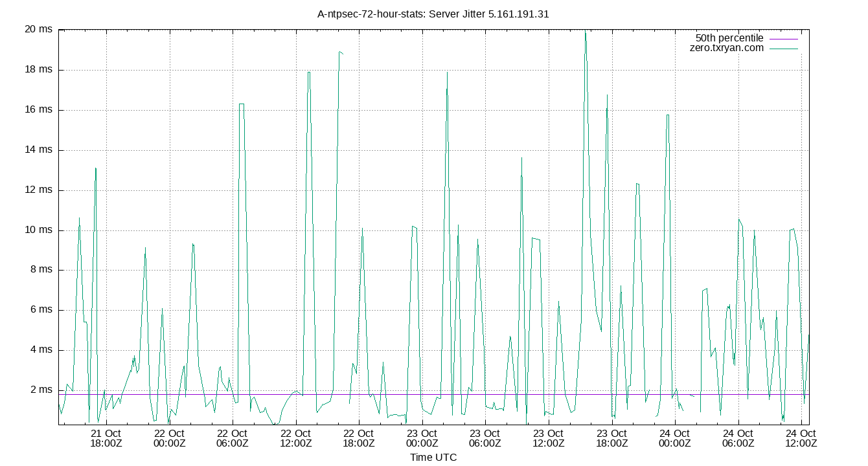Click the tallest jitter peak reaching 20 ms
Viewport: 868px width, 466px height.
pos(586,32)
